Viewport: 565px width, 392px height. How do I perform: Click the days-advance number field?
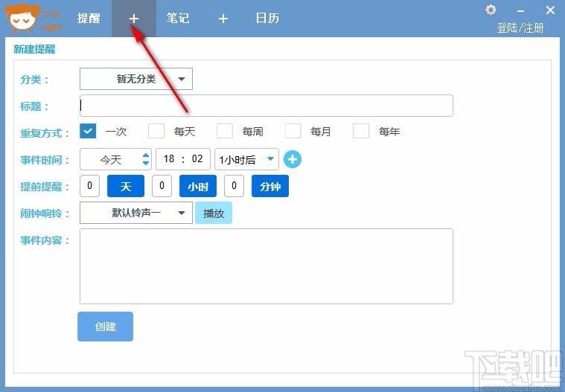point(90,186)
